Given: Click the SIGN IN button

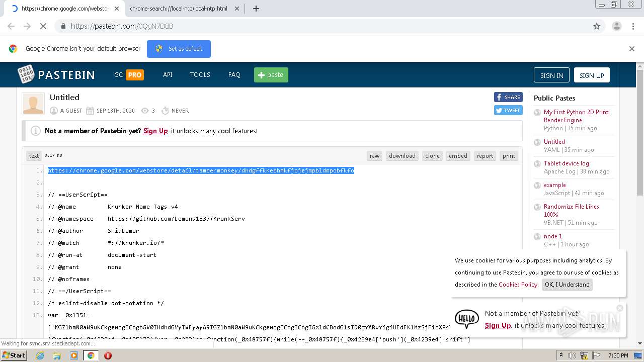Looking at the screenshot, I should click(551, 75).
